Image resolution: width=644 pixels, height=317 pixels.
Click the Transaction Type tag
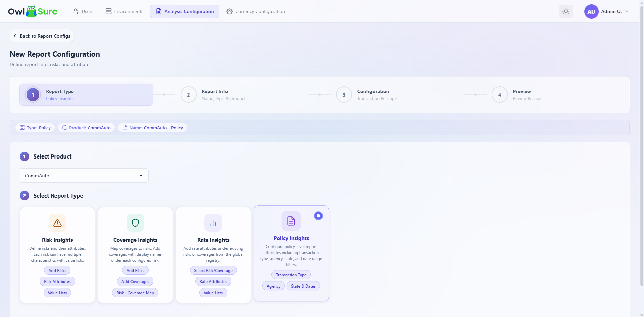291,275
